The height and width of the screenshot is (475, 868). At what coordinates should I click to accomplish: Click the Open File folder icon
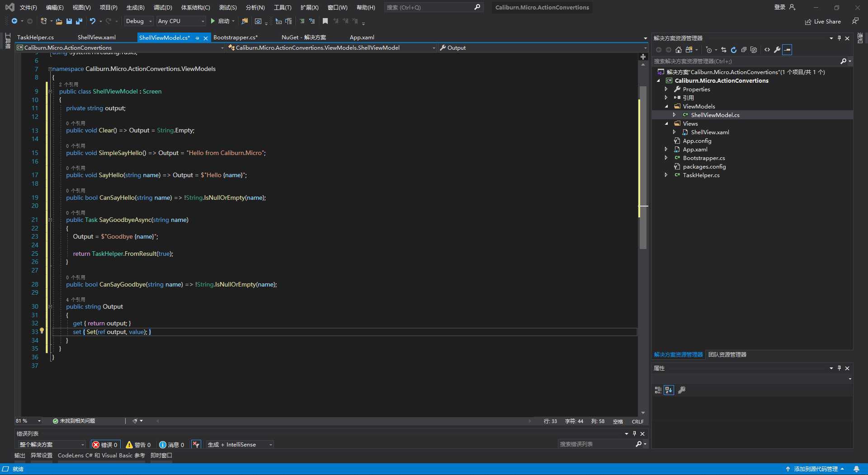pyautogui.click(x=59, y=21)
